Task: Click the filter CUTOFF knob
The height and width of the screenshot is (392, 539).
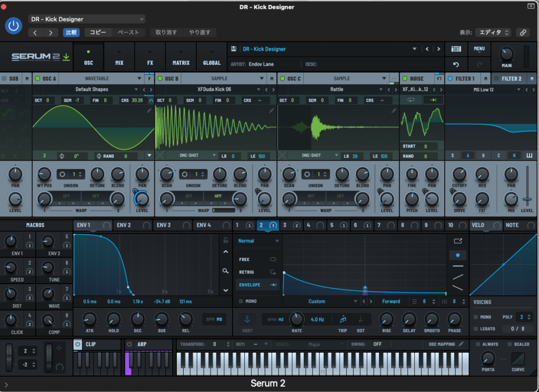Action: (460, 175)
